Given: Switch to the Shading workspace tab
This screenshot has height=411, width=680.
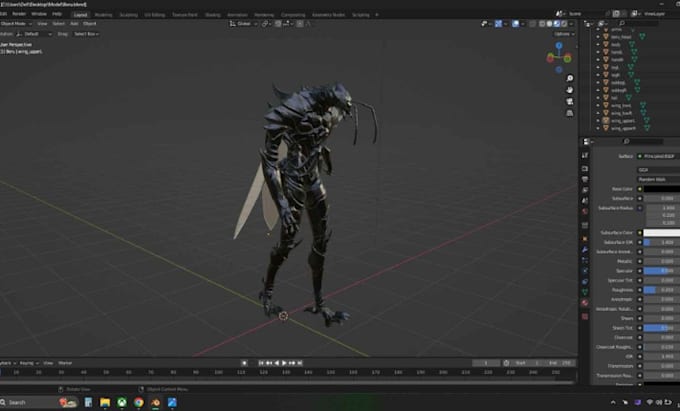Looking at the screenshot, I should click(x=212, y=15).
